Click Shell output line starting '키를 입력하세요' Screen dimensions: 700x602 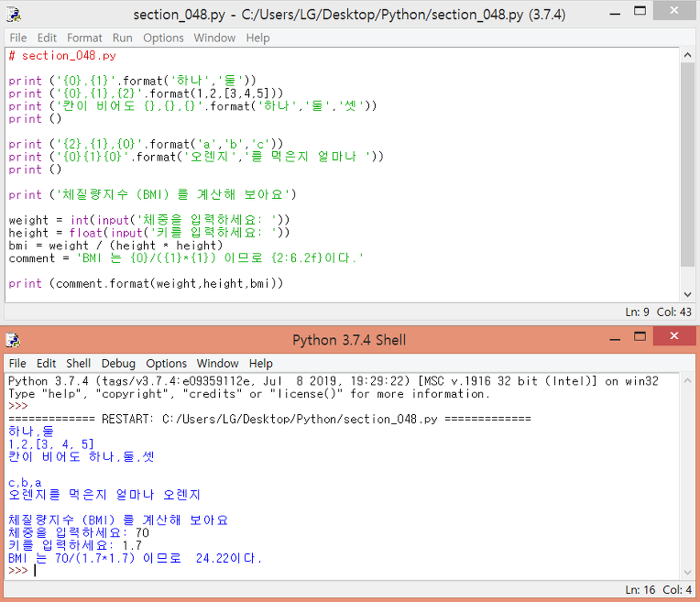pyautogui.click(x=75, y=546)
